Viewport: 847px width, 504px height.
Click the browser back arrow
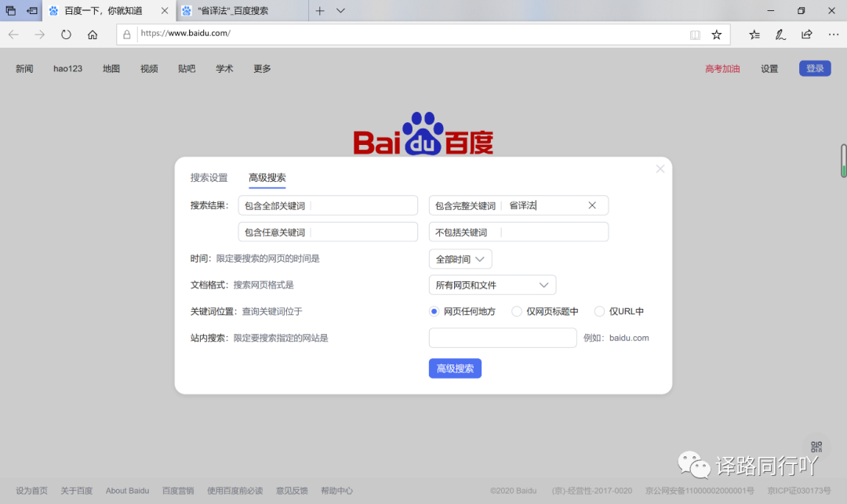pos(13,34)
